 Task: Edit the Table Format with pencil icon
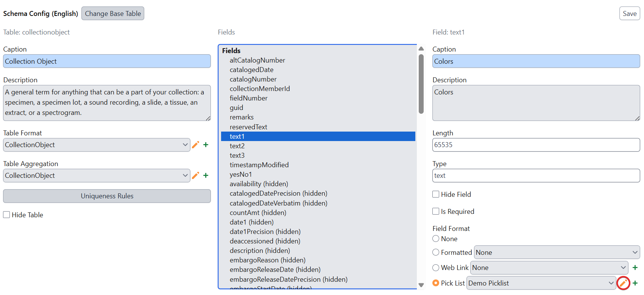click(x=195, y=145)
